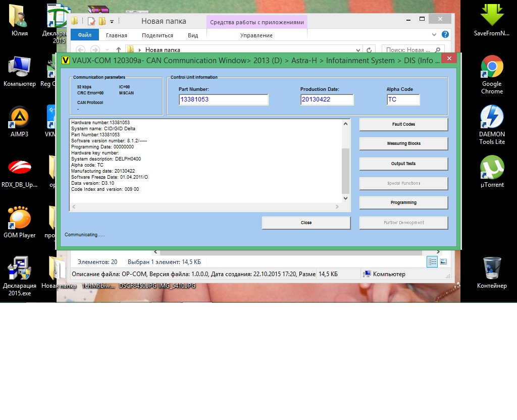Open address bar history dropdown
This screenshot has width=517, height=420.
(358, 50)
